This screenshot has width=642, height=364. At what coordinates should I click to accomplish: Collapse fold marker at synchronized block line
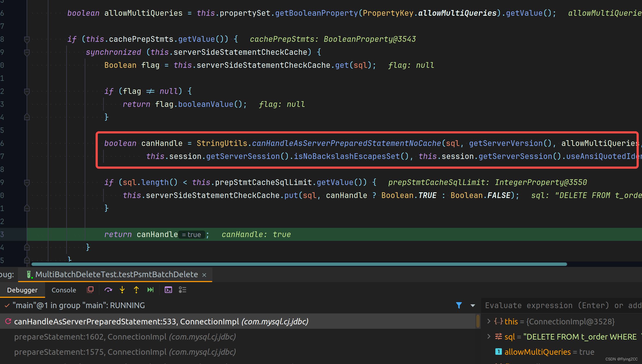click(27, 52)
